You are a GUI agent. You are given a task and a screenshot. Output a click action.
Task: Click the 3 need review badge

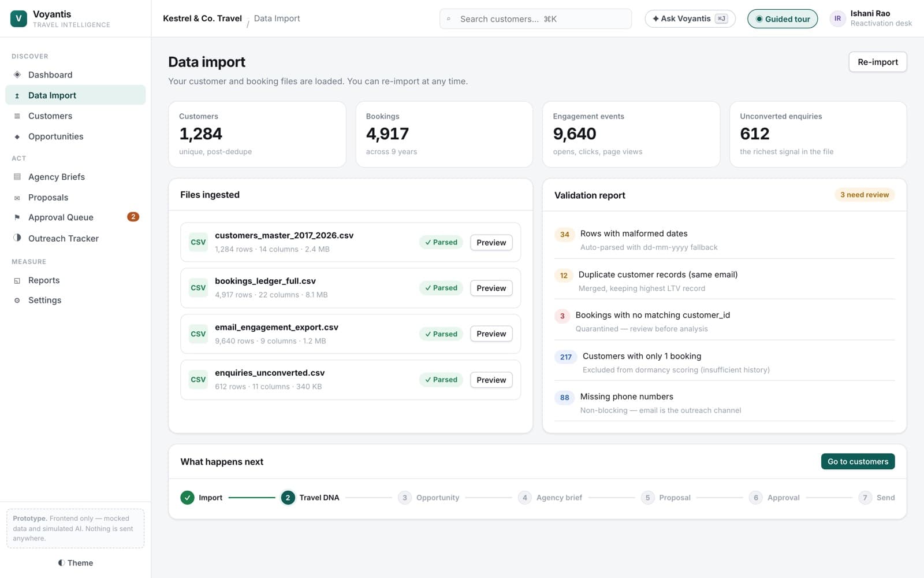coord(865,195)
